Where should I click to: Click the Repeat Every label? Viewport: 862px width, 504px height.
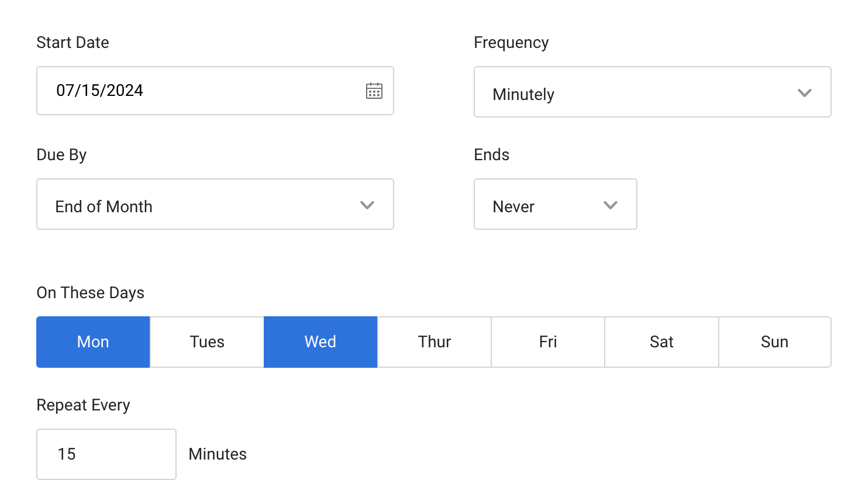[x=83, y=405]
